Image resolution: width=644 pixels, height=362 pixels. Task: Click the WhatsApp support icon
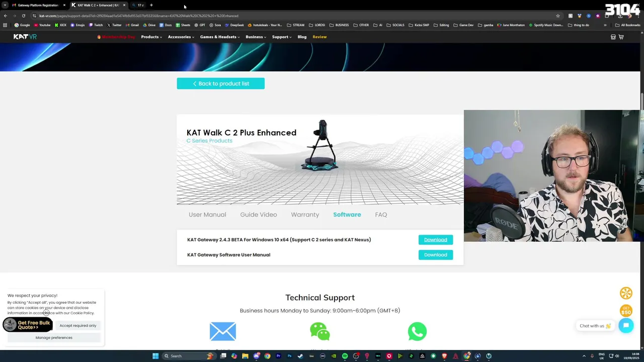(x=417, y=331)
